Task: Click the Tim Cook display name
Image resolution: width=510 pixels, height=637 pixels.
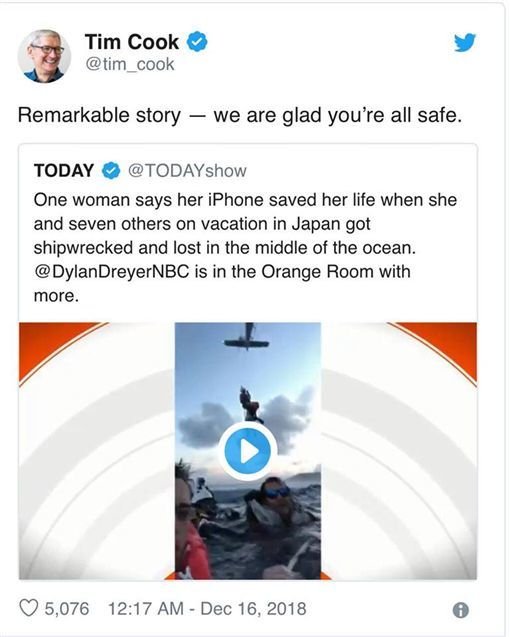Action: pyautogui.click(x=132, y=42)
